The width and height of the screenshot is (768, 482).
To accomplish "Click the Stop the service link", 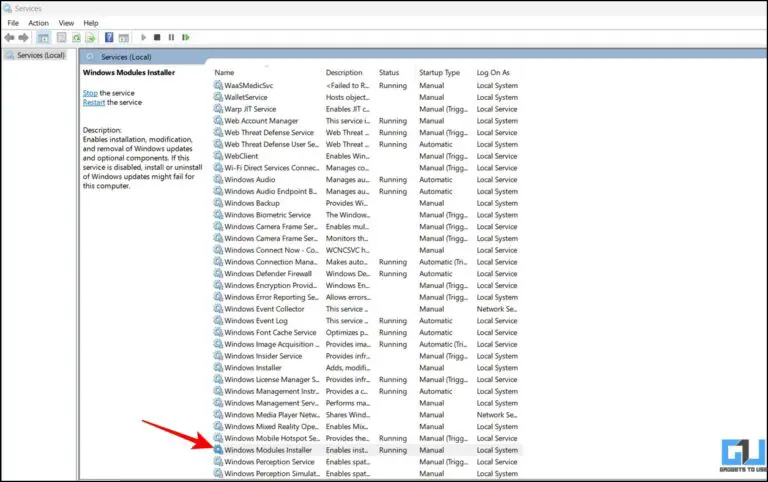I will pos(90,93).
